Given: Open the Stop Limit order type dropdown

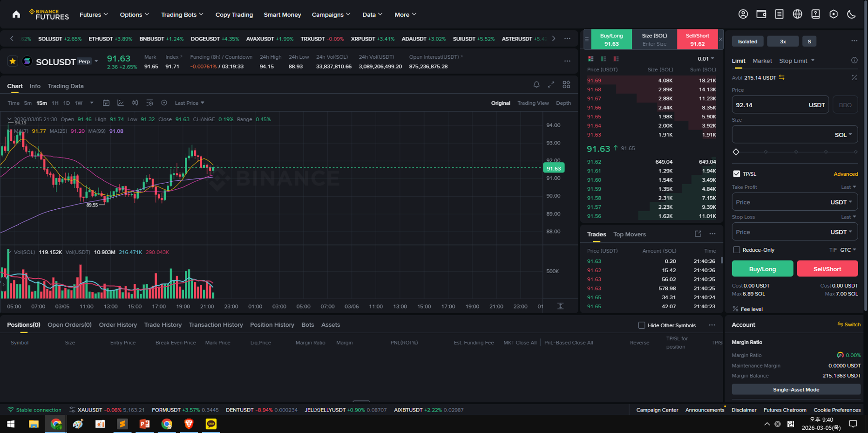Looking at the screenshot, I should 797,61.
